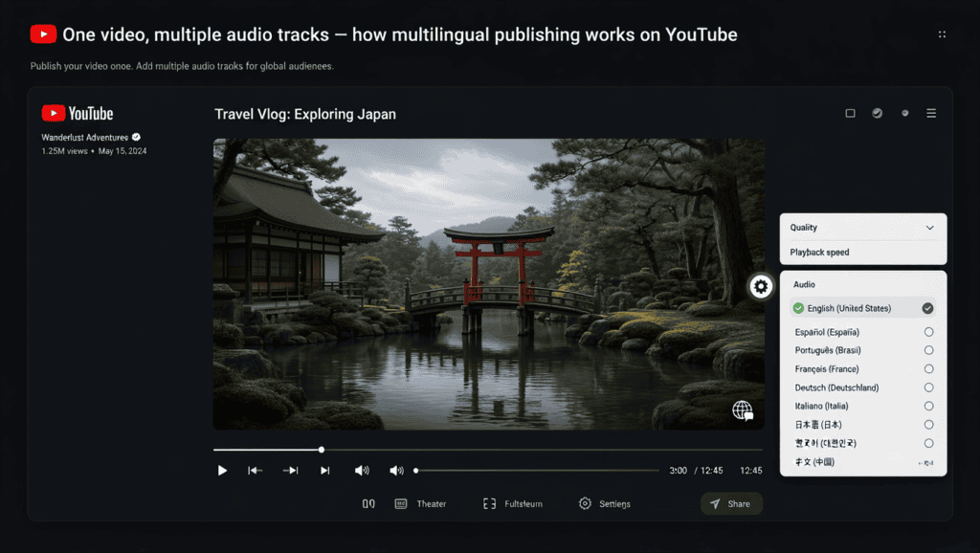Jump to next track with the skip-next button
The width and height of the screenshot is (980, 553).
coord(325,471)
